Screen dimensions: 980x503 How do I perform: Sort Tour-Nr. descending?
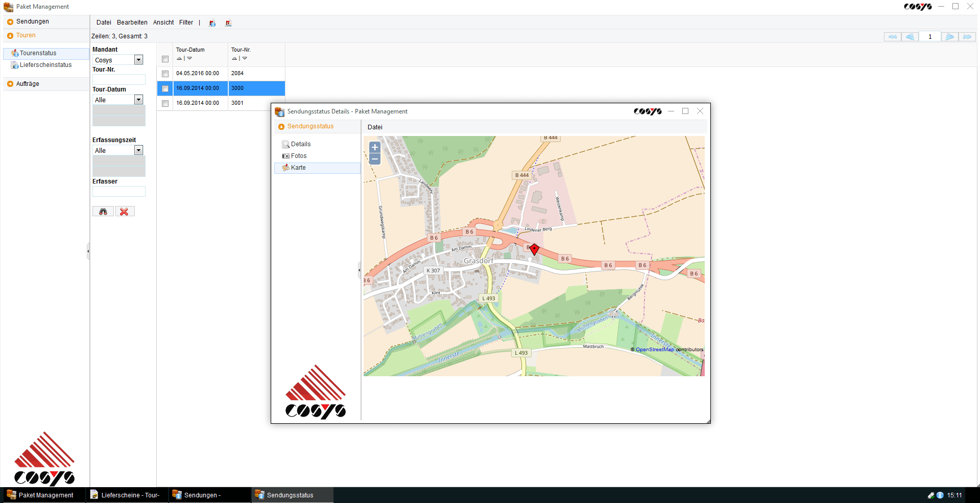245,58
